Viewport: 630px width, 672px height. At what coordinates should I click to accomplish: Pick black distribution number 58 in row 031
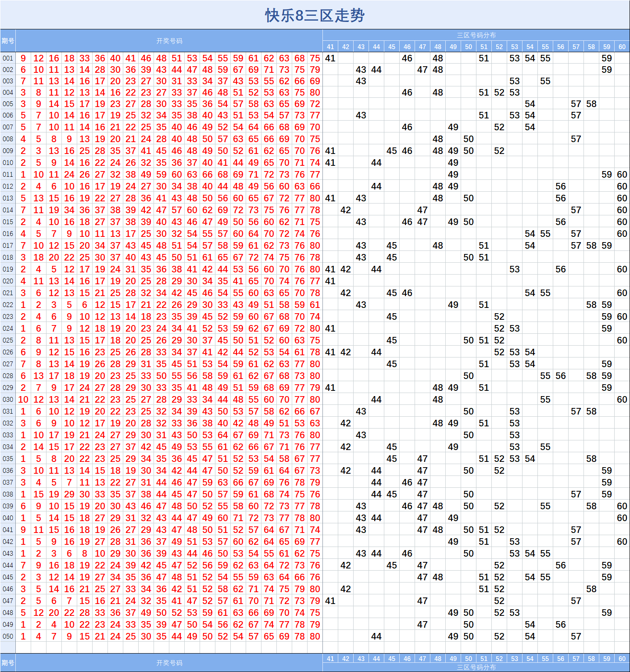pyautogui.click(x=591, y=411)
